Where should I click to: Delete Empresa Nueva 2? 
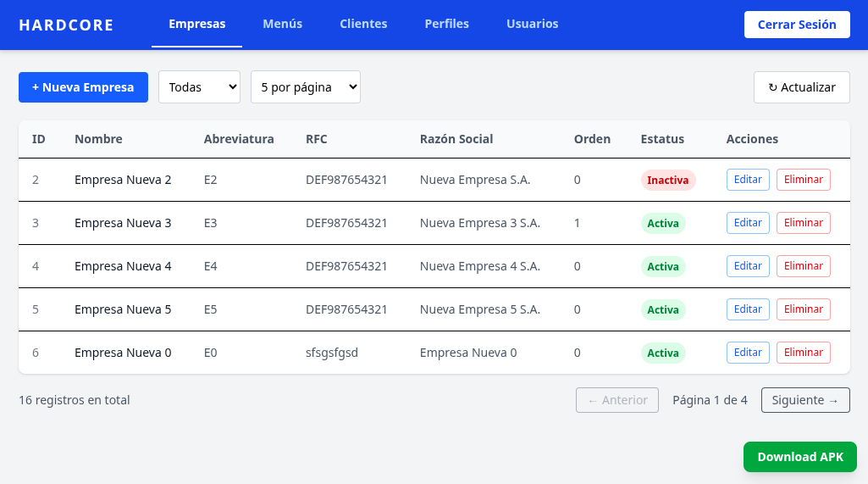click(804, 180)
